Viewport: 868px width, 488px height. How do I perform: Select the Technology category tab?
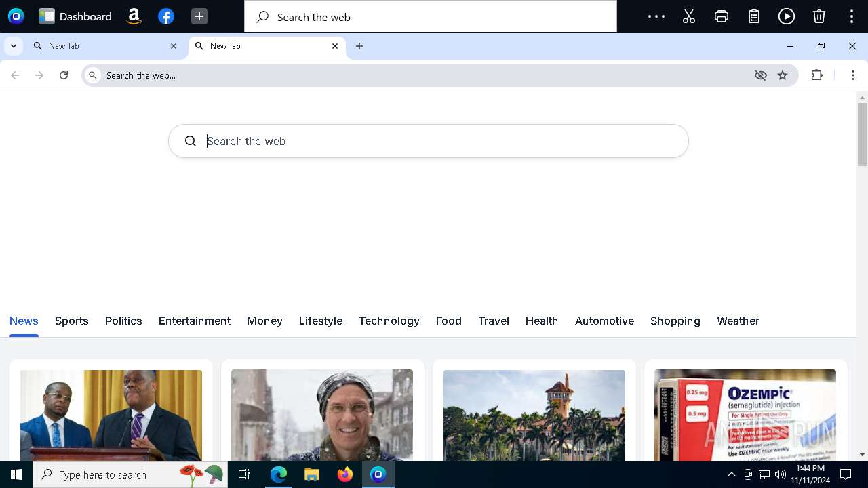pyautogui.click(x=389, y=321)
